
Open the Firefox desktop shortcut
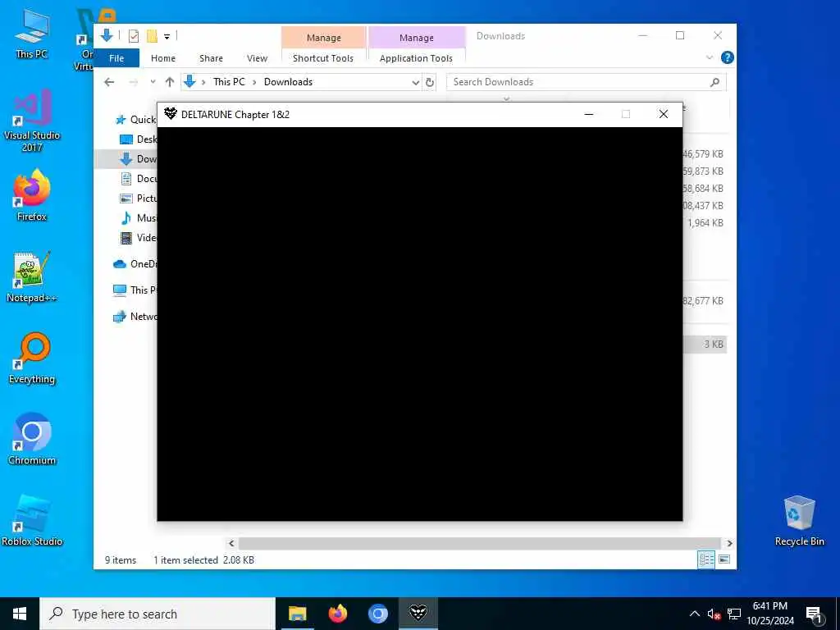32,195
